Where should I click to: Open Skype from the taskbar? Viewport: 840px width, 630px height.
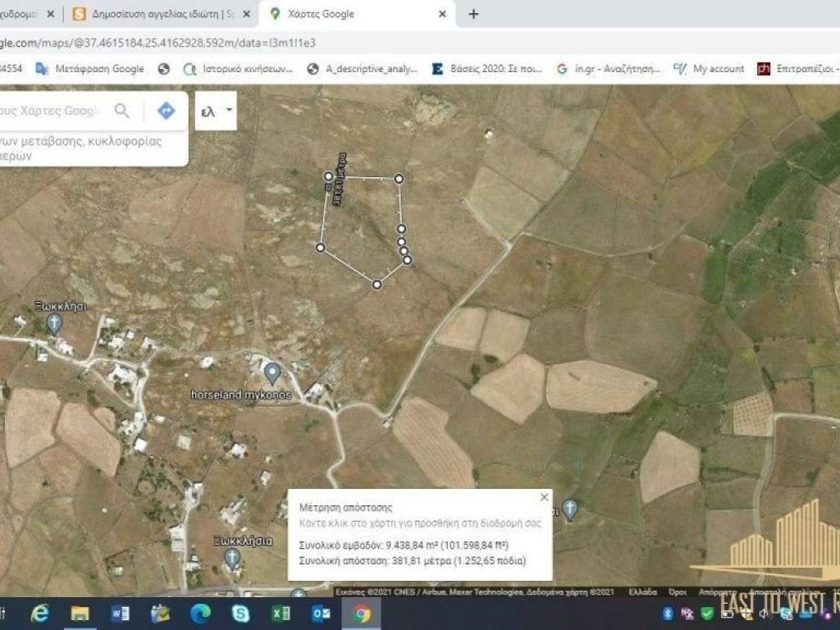[x=240, y=613]
